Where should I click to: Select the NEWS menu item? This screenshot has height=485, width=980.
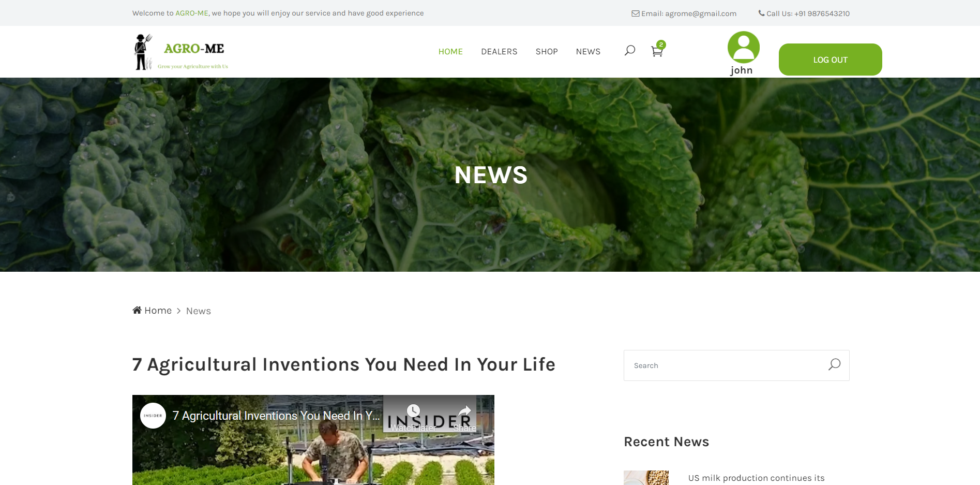pyautogui.click(x=588, y=52)
